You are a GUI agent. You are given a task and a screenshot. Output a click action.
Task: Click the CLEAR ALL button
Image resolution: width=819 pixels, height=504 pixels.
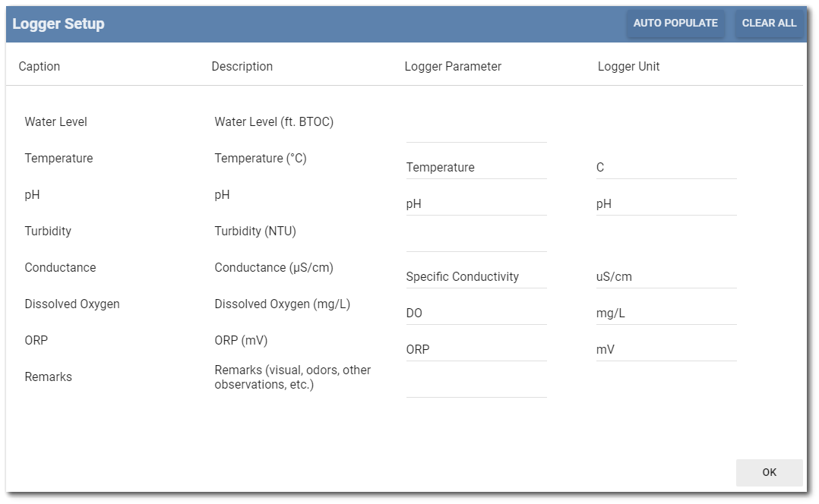click(x=769, y=23)
